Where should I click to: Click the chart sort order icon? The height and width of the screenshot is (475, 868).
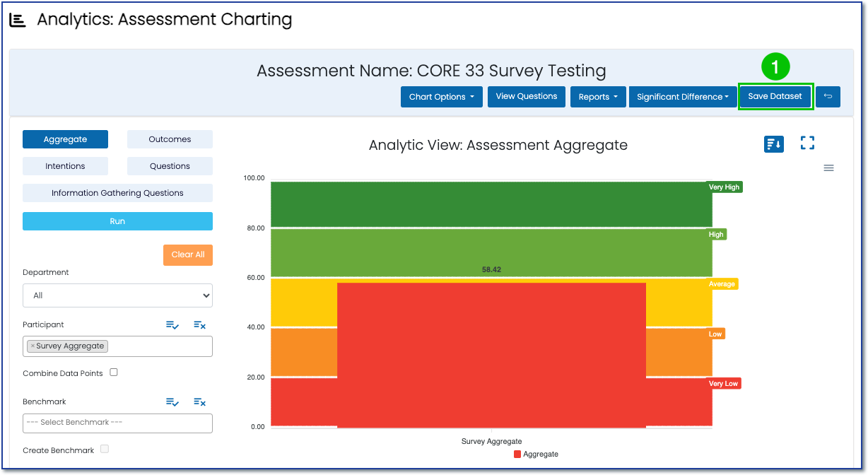pyautogui.click(x=774, y=143)
